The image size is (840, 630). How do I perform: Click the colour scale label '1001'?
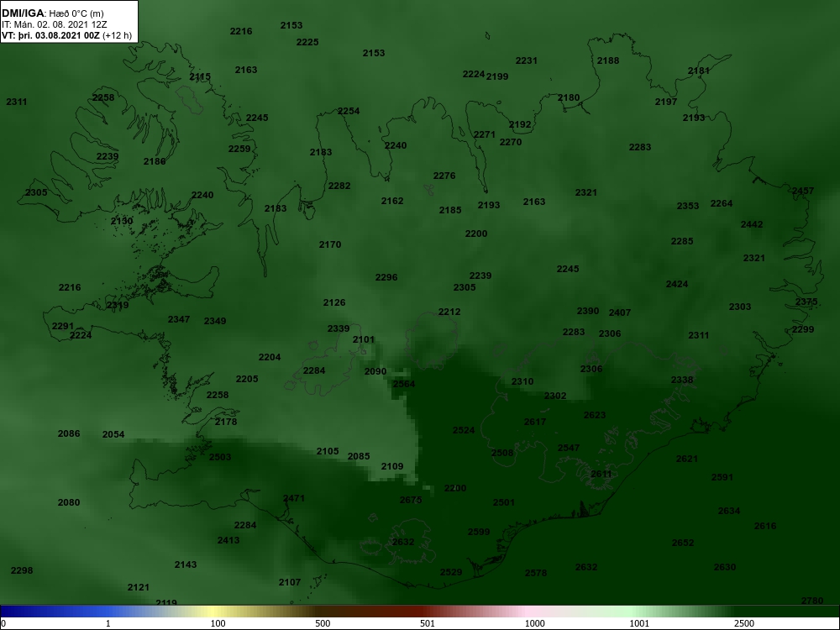click(639, 623)
